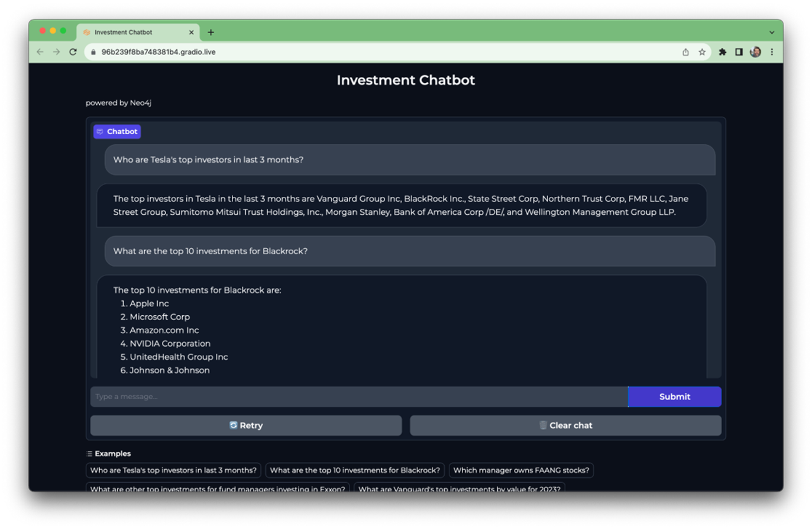
Task: Open the extensions puzzle icon
Action: [x=722, y=52]
